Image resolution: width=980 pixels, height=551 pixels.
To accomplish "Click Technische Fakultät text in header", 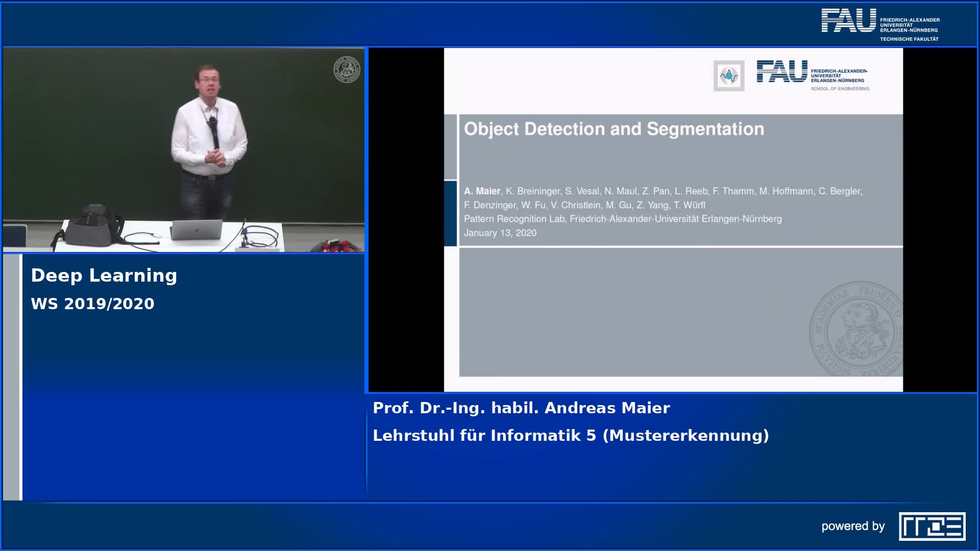I will (909, 39).
